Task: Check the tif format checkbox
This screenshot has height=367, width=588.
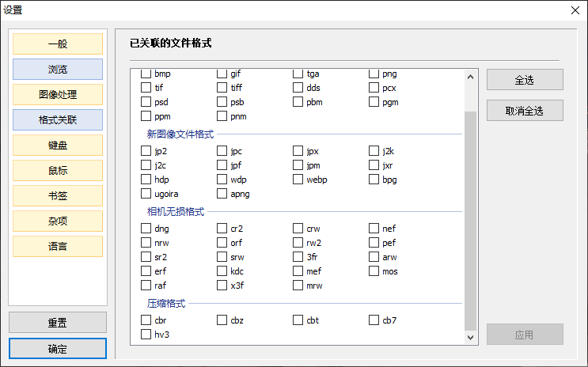Action: [x=146, y=88]
